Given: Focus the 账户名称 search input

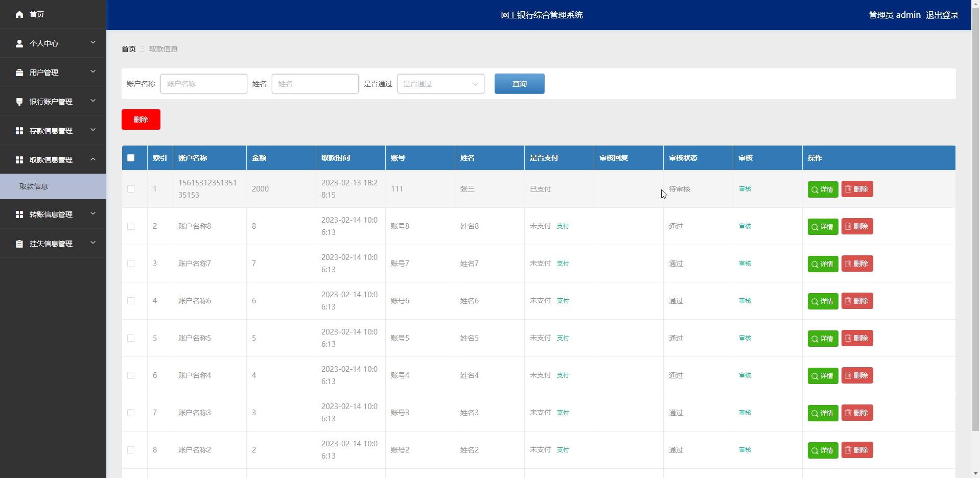Looking at the screenshot, I should pyautogui.click(x=203, y=84).
